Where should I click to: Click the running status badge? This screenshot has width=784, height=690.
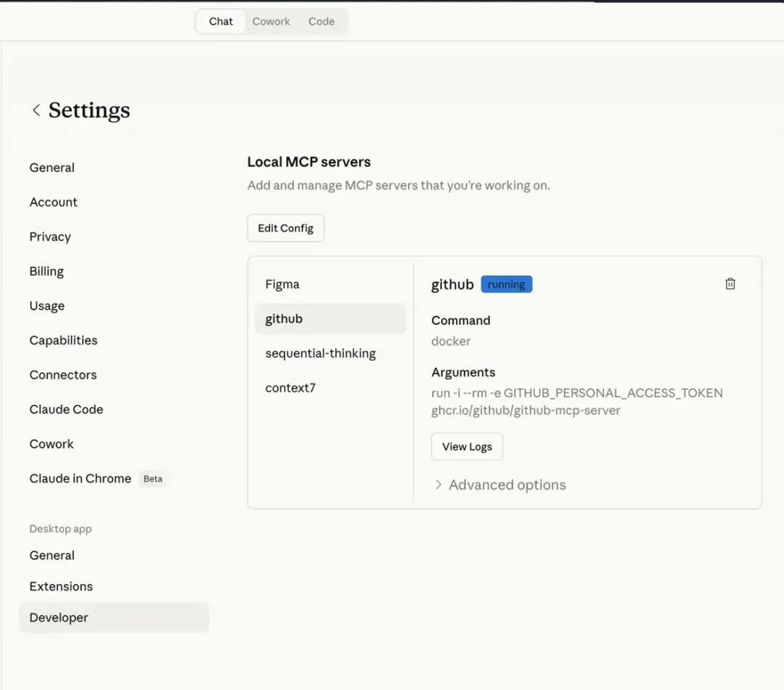(x=506, y=284)
